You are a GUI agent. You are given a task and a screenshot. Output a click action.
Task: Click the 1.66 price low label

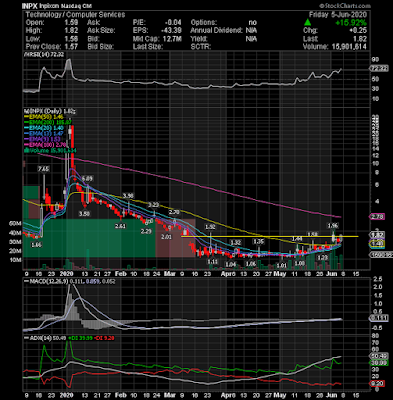36,245
